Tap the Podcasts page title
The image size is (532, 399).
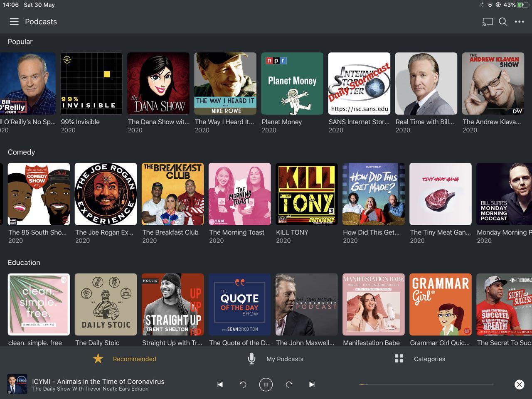pyautogui.click(x=41, y=22)
